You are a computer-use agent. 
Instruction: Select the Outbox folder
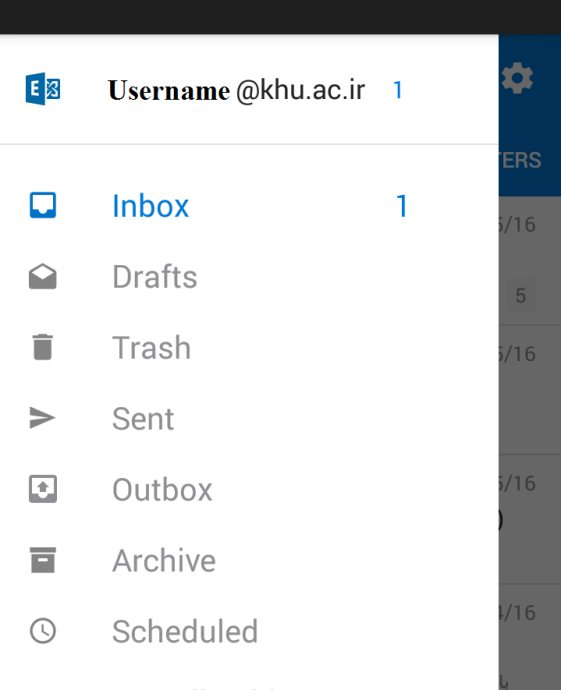tap(249, 489)
